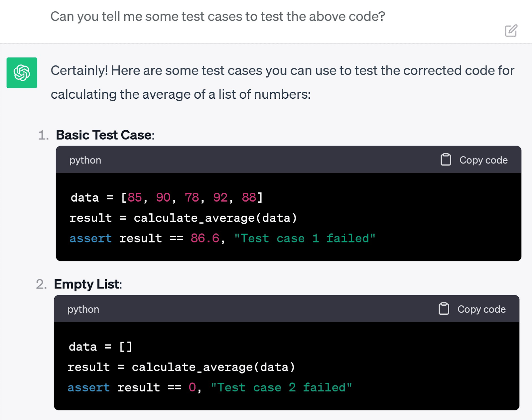532x420 pixels.
Task: Click the clipboard icon in the first code block
Action: [x=446, y=159]
